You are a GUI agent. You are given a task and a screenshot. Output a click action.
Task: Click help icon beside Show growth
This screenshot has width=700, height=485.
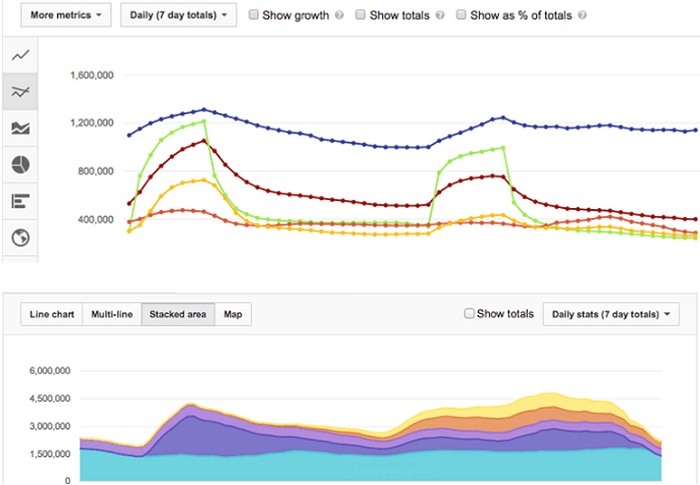(341, 16)
